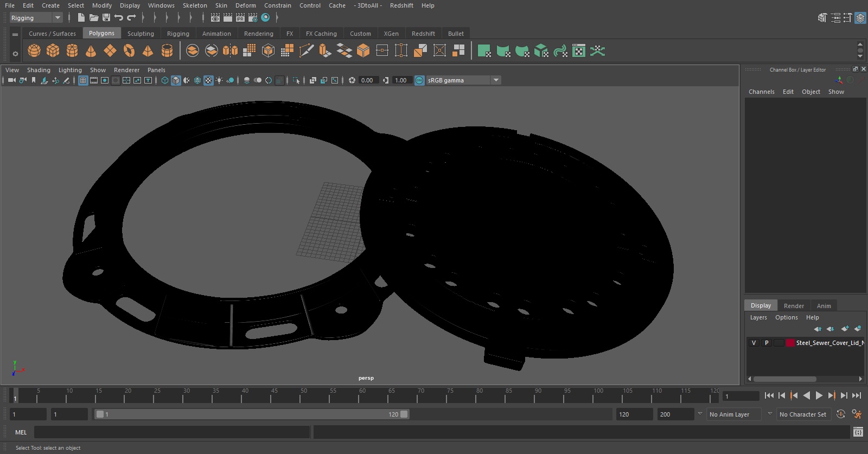The height and width of the screenshot is (454, 868).
Task: Click the Bridge shelf icon
Action: click(344, 51)
